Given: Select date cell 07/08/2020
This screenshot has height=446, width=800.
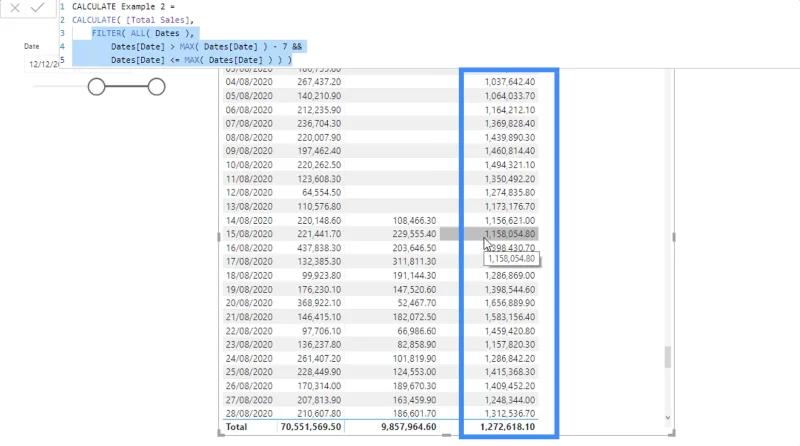Looking at the screenshot, I should (x=249, y=123).
